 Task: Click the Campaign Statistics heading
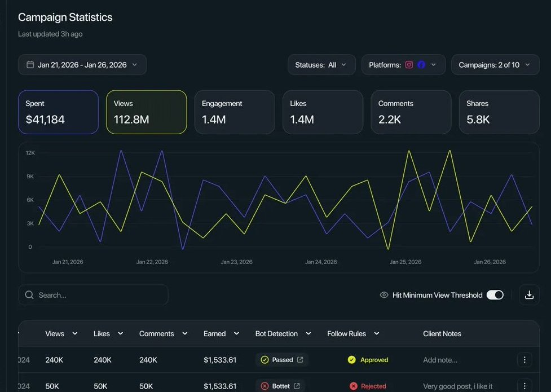click(x=65, y=17)
